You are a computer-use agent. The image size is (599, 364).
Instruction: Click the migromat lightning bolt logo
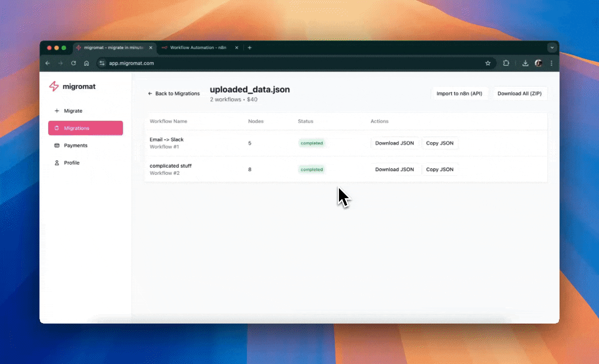tap(54, 86)
